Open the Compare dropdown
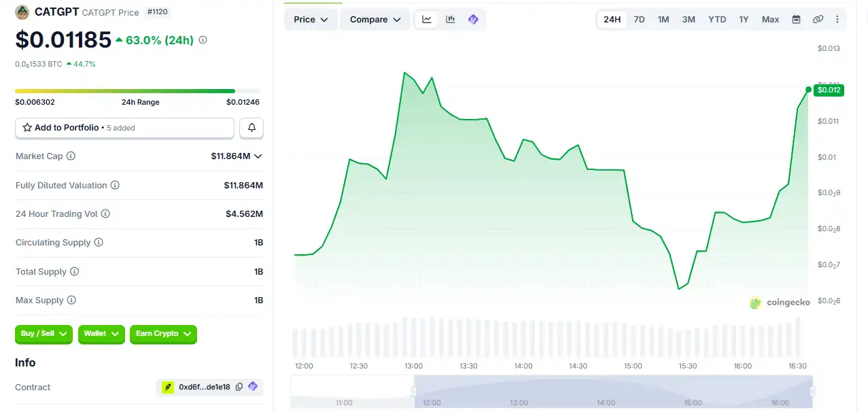Image resolution: width=868 pixels, height=412 pixels. [375, 20]
